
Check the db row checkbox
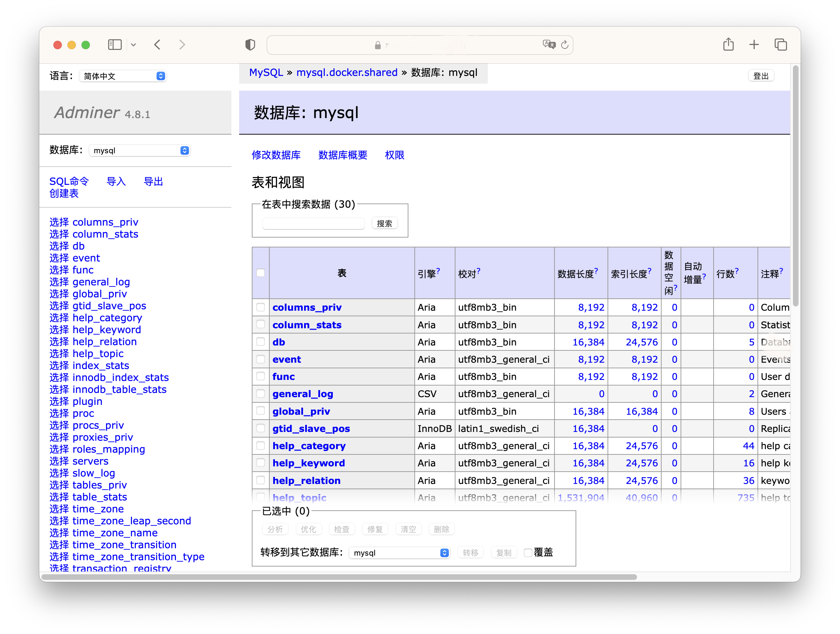pos(261,342)
